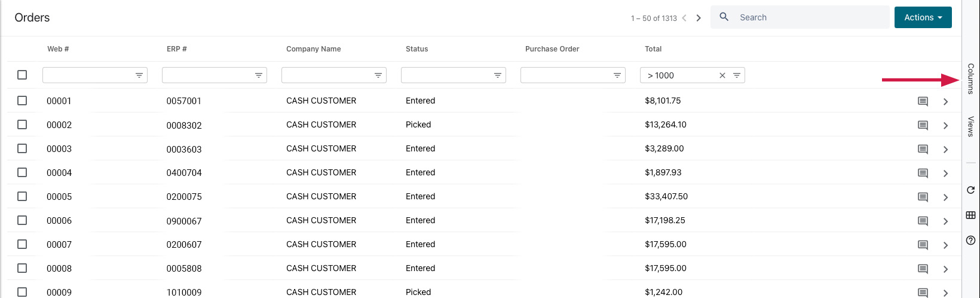Expand order 00001 details chevron
The image size is (980, 298).
[x=945, y=102]
